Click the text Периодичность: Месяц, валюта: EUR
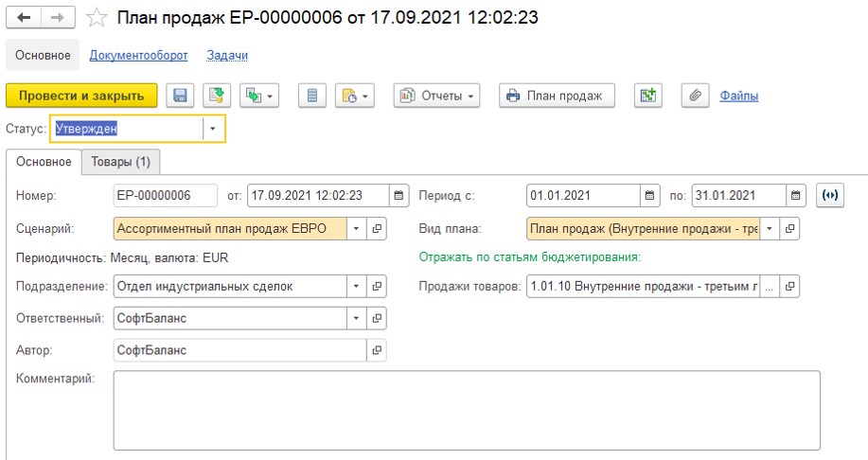The image size is (868, 460). click(122, 258)
